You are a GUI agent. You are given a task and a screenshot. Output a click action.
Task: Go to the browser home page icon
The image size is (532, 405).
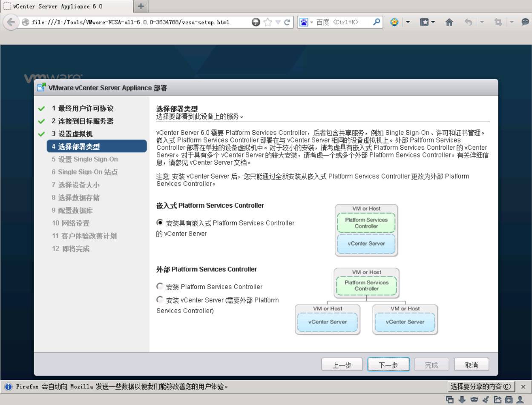coord(449,22)
